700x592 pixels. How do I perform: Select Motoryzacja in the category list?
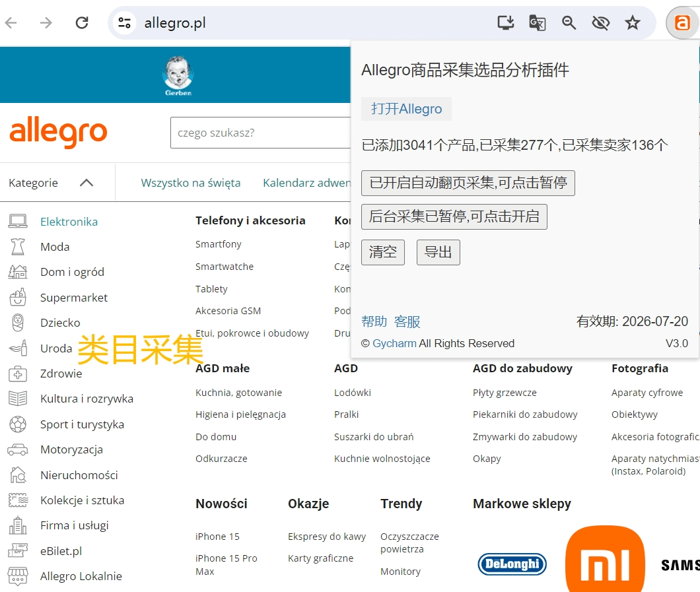pos(71,449)
